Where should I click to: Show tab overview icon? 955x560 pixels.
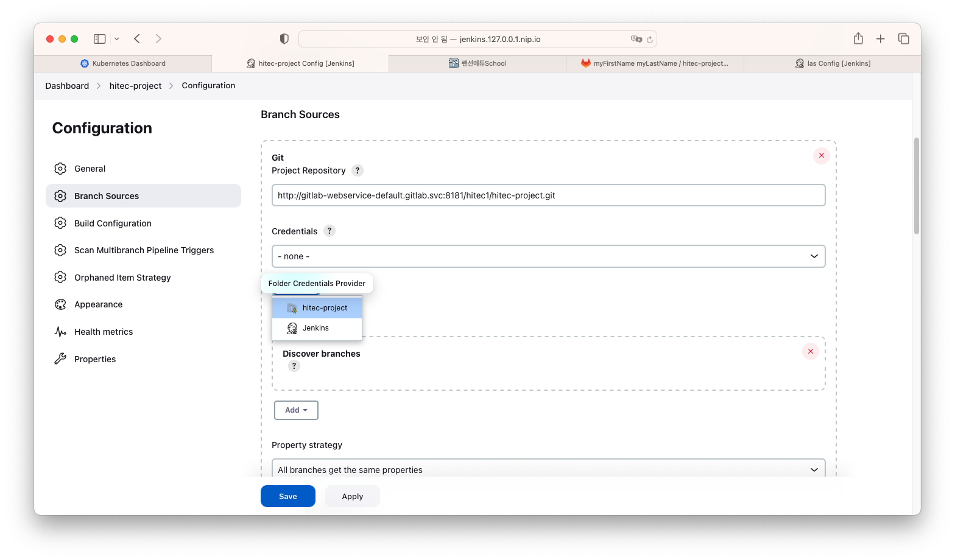(x=904, y=39)
